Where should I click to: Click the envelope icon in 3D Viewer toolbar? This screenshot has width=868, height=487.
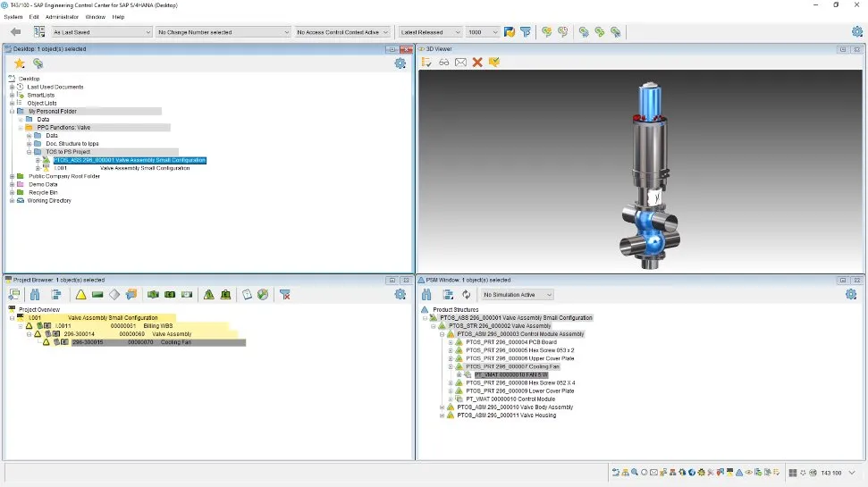(460, 63)
